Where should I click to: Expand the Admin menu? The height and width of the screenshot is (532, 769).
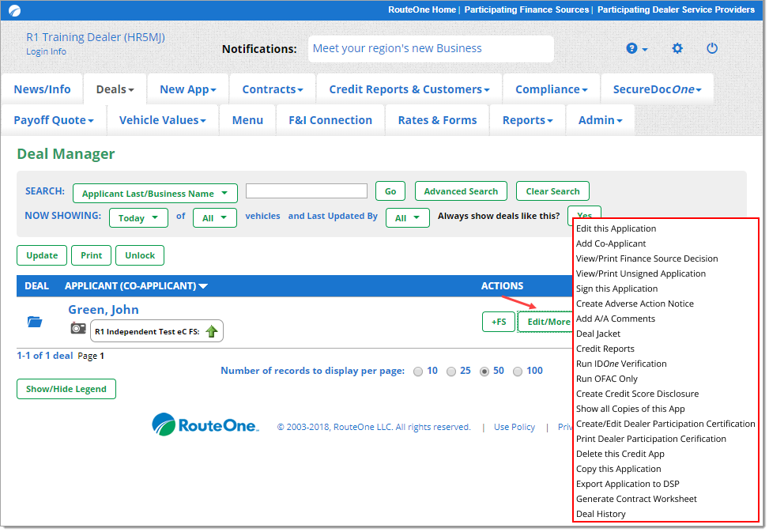click(x=601, y=120)
